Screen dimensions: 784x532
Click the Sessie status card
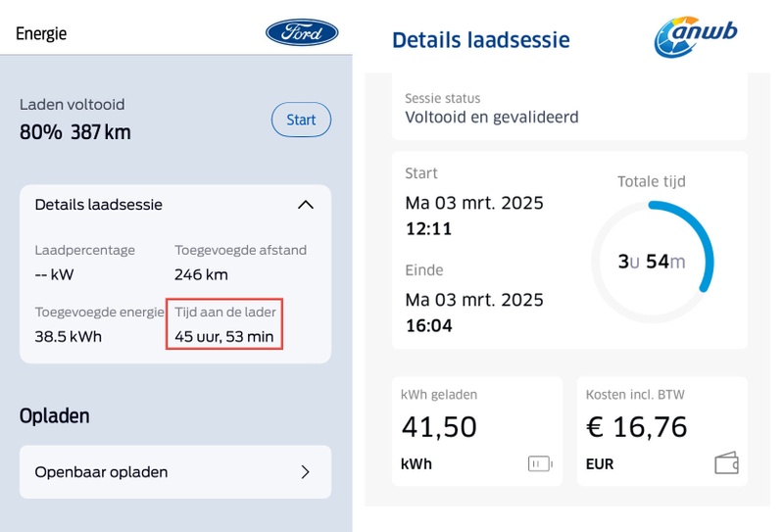(569, 108)
